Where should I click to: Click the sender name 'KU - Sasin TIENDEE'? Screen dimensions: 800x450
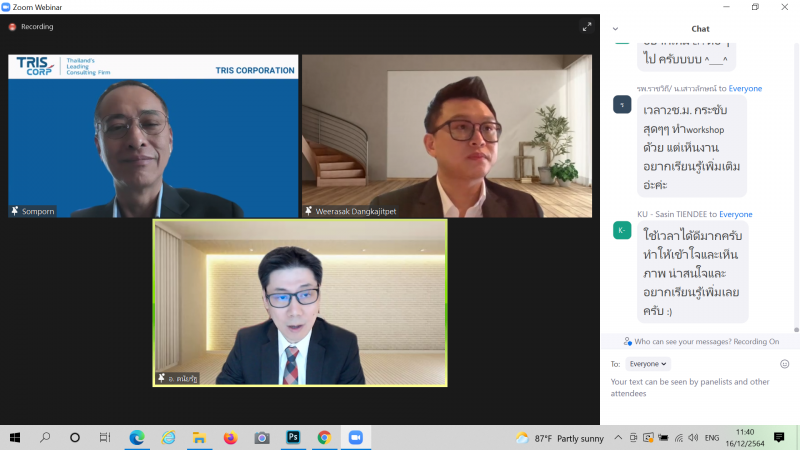click(671, 214)
